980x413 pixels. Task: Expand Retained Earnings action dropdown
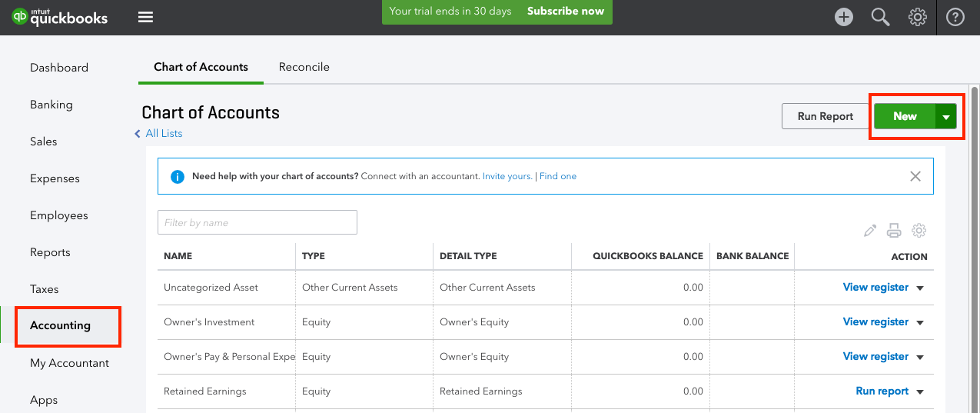tap(920, 391)
